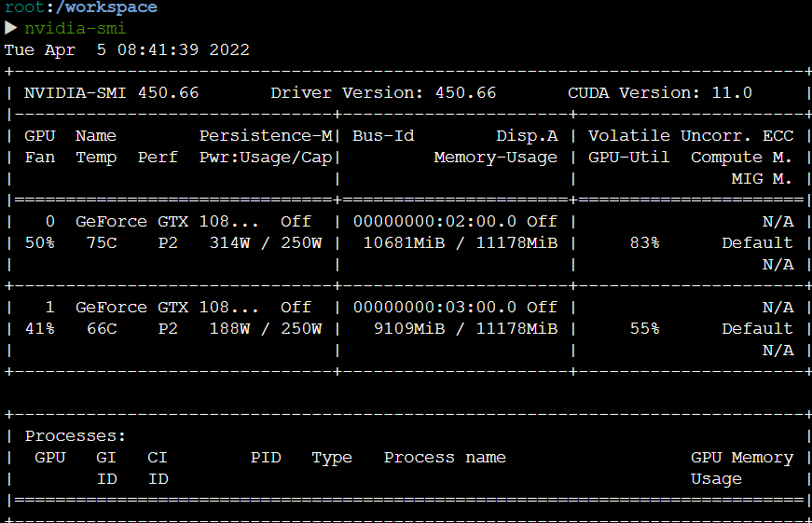Click the Processes: section label
Screen dimensions: 812x523
pyautogui.click(x=76, y=436)
